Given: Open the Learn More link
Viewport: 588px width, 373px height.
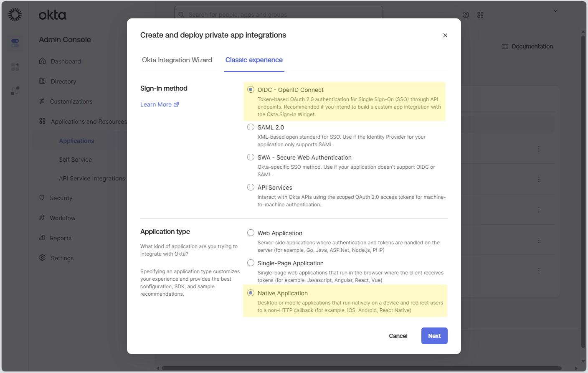Looking at the screenshot, I should point(160,104).
